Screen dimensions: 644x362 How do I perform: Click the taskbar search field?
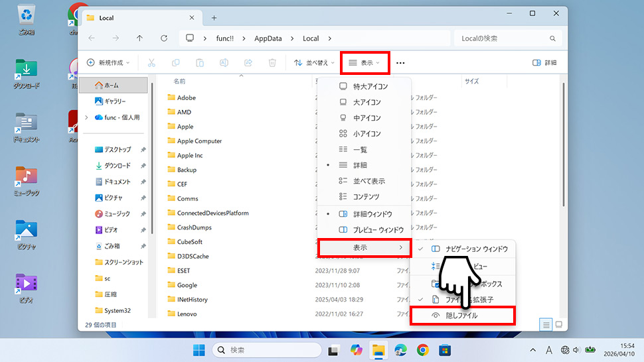(267, 350)
